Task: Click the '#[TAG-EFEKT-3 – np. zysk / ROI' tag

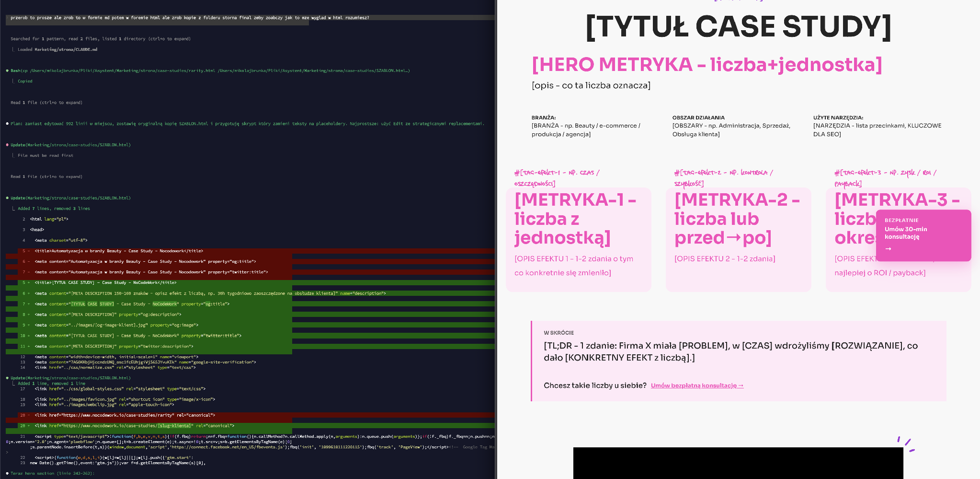Action: 885,178
